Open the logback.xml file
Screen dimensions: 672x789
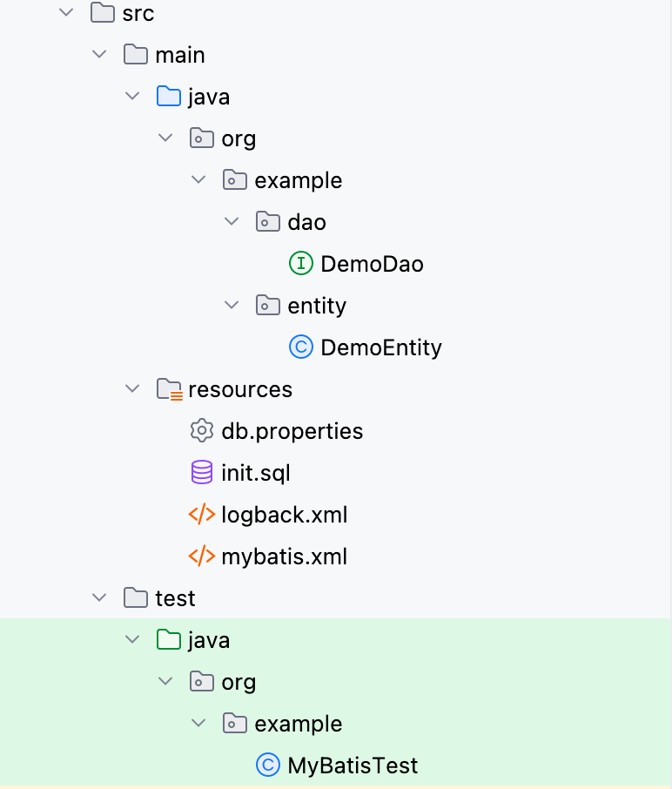click(284, 516)
